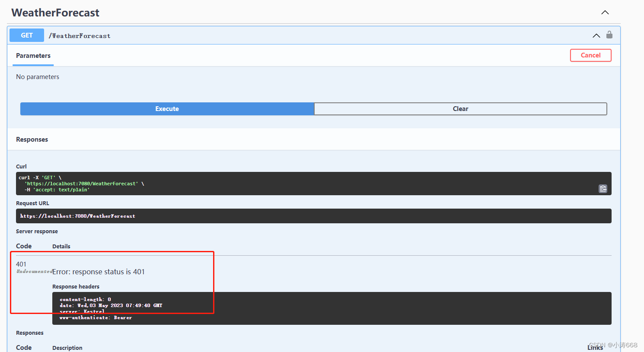The height and width of the screenshot is (352, 644).
Task: Click the Clear button to reset response
Action: (460, 109)
